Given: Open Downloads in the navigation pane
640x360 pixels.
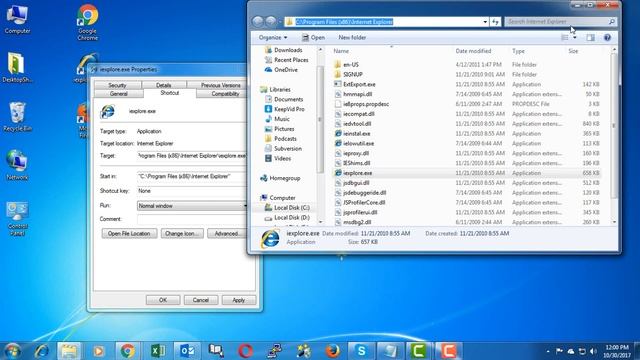Looking at the screenshot, I should (288, 50).
